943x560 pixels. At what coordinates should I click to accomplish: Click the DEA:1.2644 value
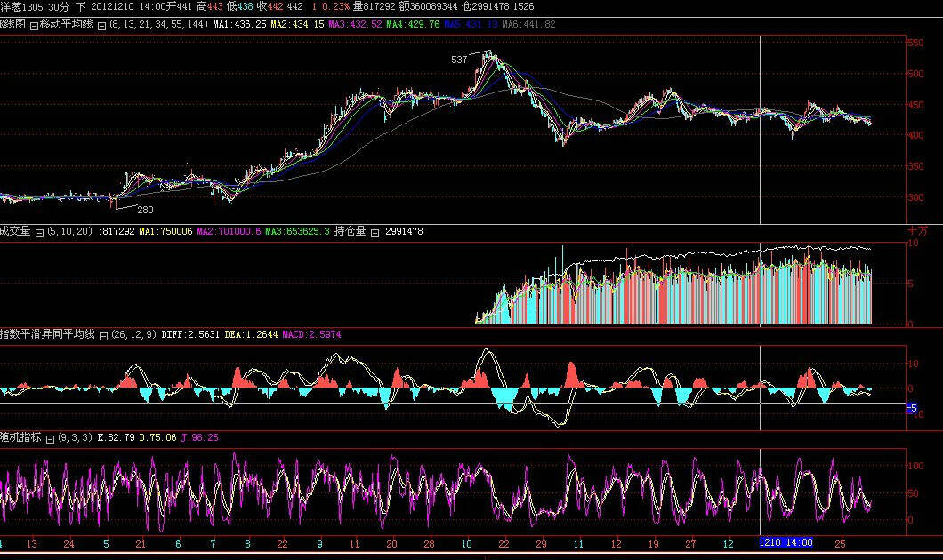click(x=252, y=335)
